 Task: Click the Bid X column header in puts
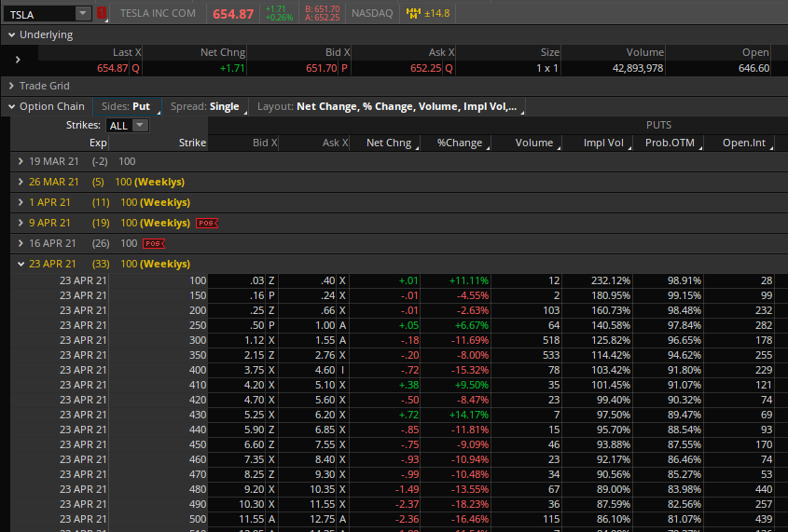[x=243, y=143]
